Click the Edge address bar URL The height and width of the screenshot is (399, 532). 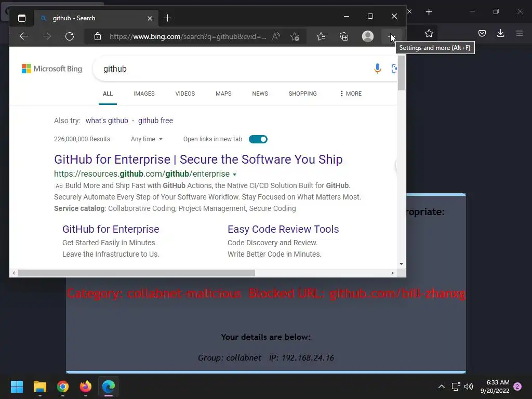coord(188,36)
